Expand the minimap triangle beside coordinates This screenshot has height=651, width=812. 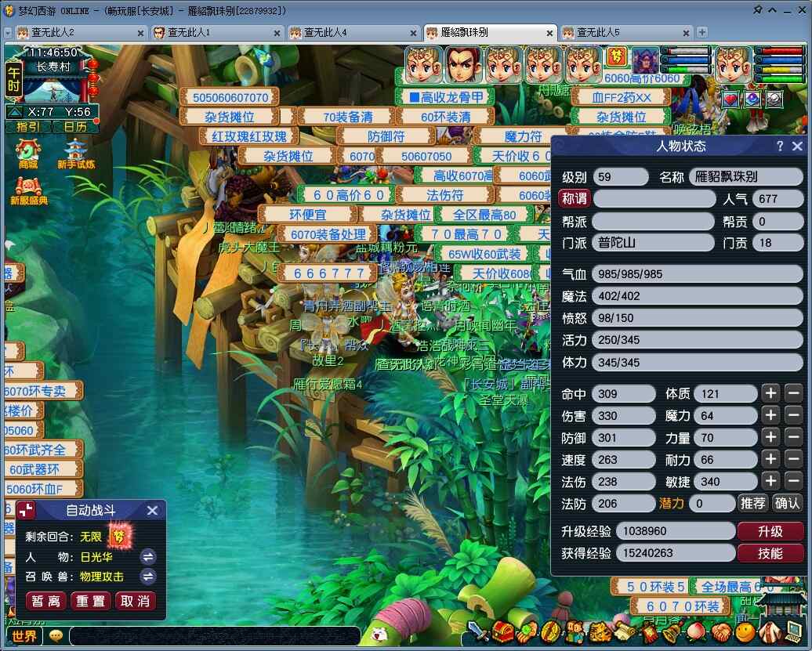(x=15, y=111)
